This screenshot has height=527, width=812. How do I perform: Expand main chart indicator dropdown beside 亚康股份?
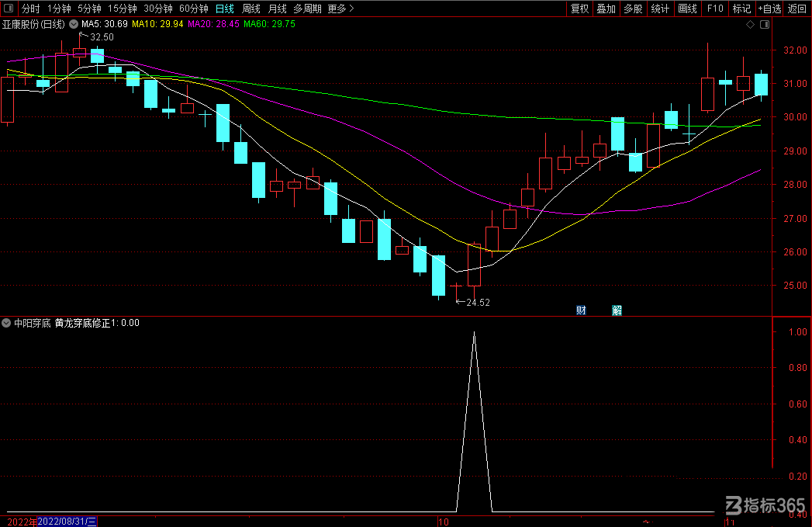(x=74, y=24)
